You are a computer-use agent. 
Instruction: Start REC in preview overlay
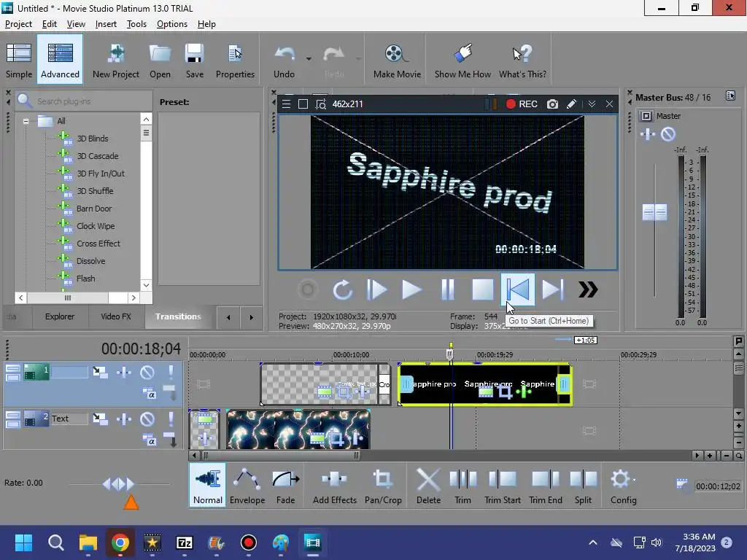click(x=522, y=104)
